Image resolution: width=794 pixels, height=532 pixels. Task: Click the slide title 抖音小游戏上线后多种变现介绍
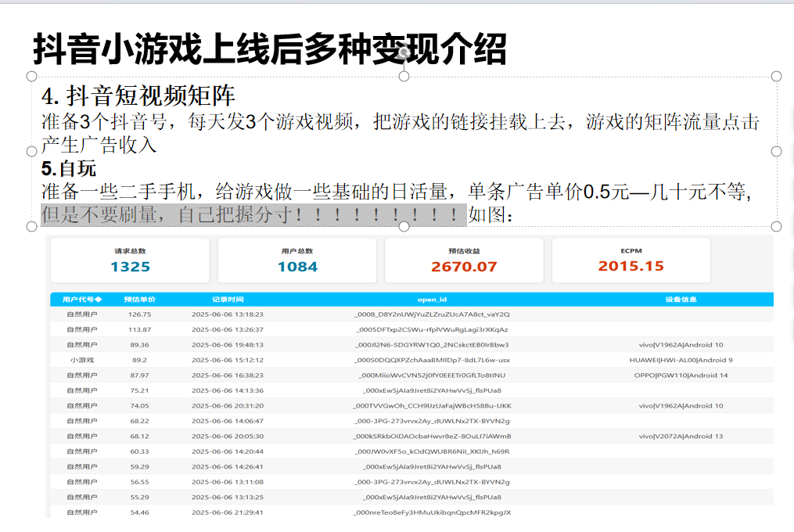[x=270, y=49]
